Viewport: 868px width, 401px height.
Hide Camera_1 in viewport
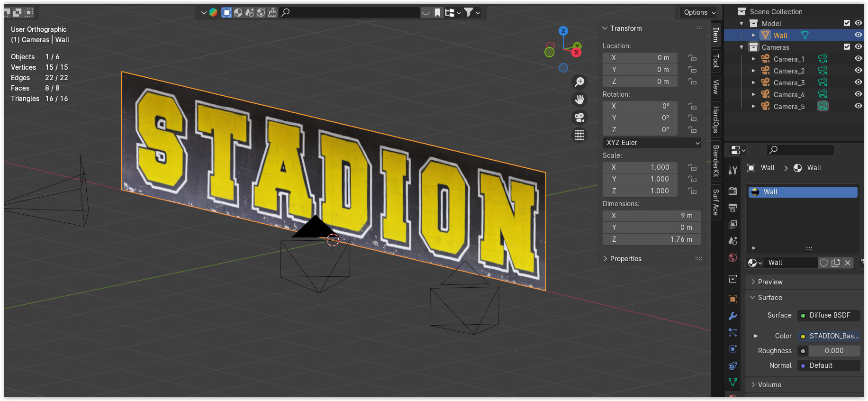[858, 59]
